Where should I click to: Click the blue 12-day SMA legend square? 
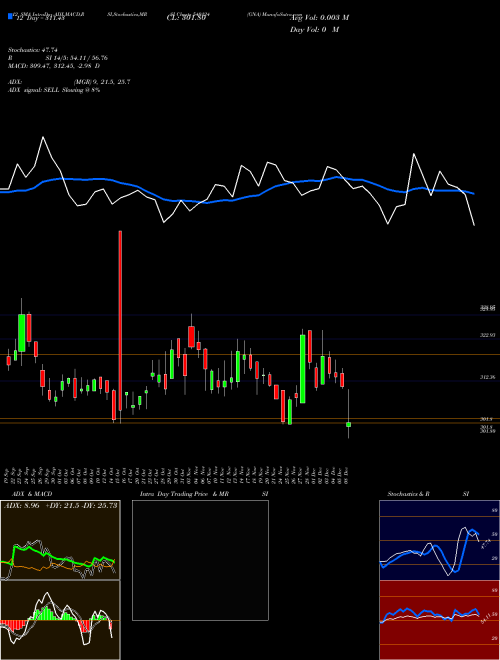coord(10,16)
